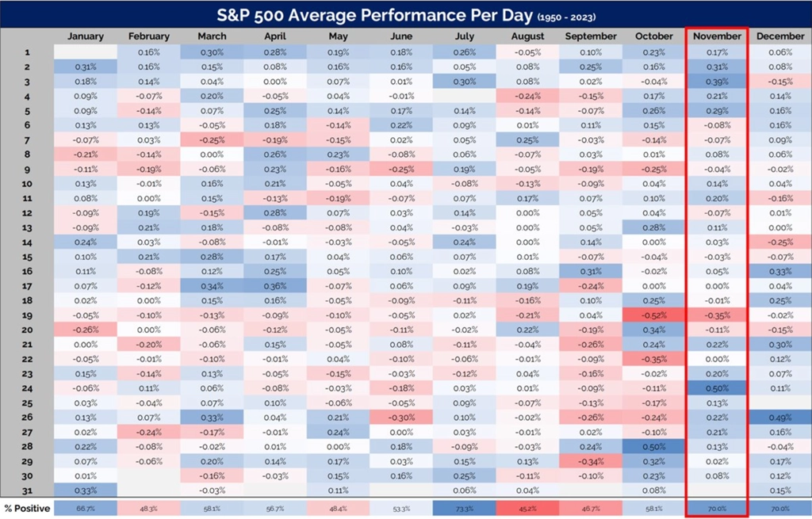Image resolution: width=812 pixels, height=519 pixels.
Task: Select the row label for day 1
Action: [x=27, y=52]
